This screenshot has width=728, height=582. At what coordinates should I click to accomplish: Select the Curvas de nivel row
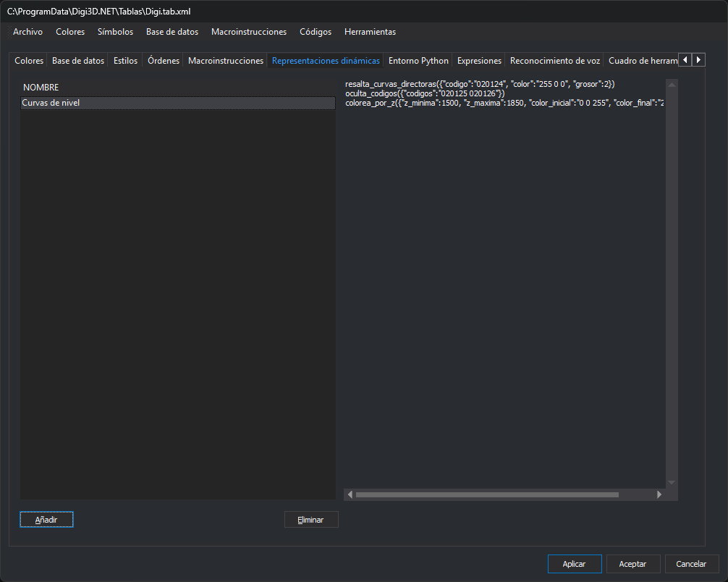(178, 103)
